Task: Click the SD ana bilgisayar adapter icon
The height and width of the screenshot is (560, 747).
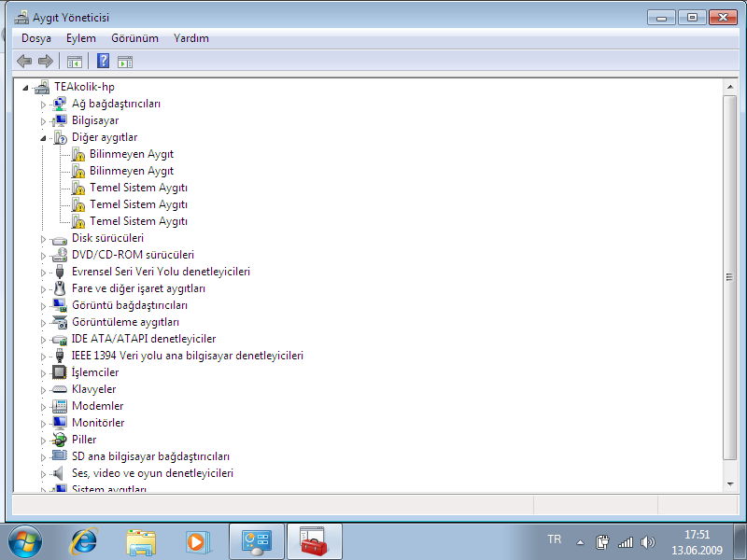Action: 60,455
